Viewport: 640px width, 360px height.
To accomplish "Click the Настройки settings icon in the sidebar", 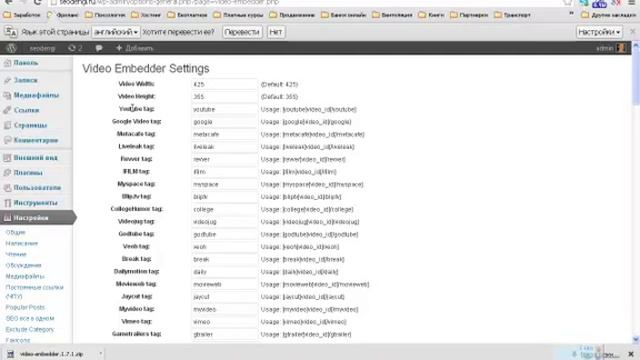I will [7, 218].
